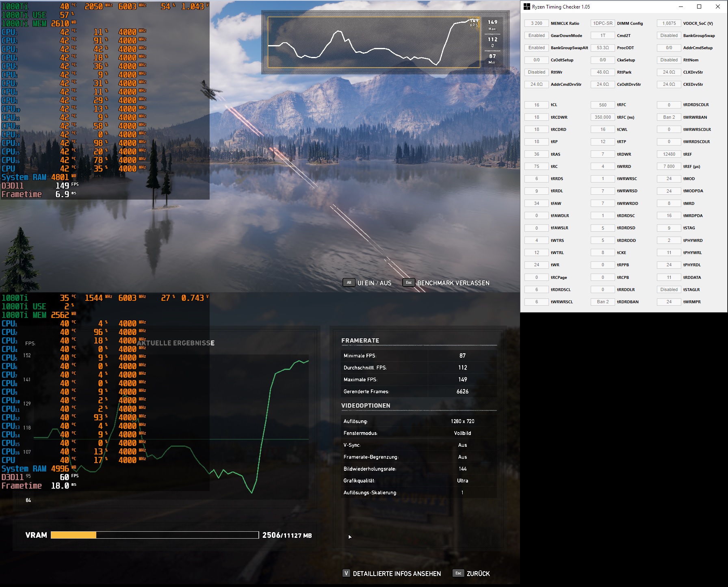The height and width of the screenshot is (587, 728).
Task: Select the MEMCLK Ratio value 3 200
Action: click(x=537, y=23)
